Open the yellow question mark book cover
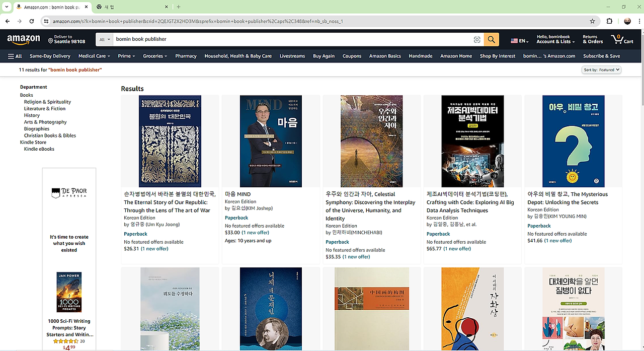Image resolution: width=644 pixels, height=351 pixels. pos(573,141)
